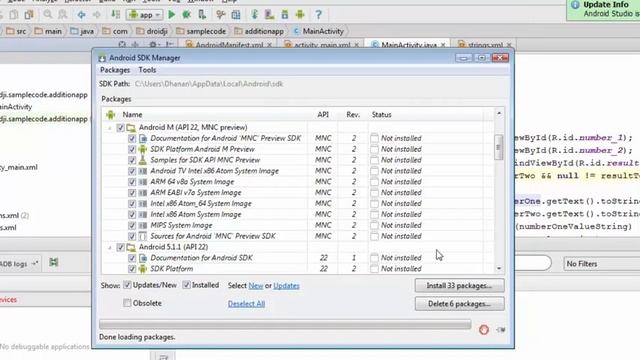This screenshot has height=360, width=640.
Task: Open the AVD Manager toolbar icon
Action: pyautogui.click(x=269, y=15)
